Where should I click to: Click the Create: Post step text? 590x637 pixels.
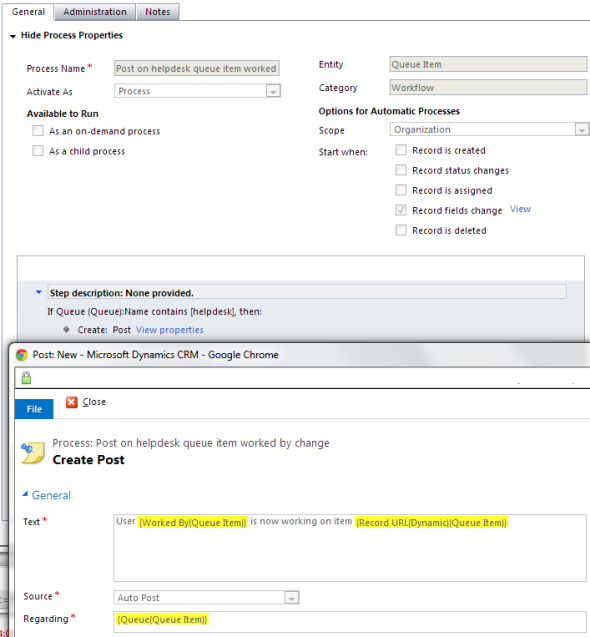104,330
